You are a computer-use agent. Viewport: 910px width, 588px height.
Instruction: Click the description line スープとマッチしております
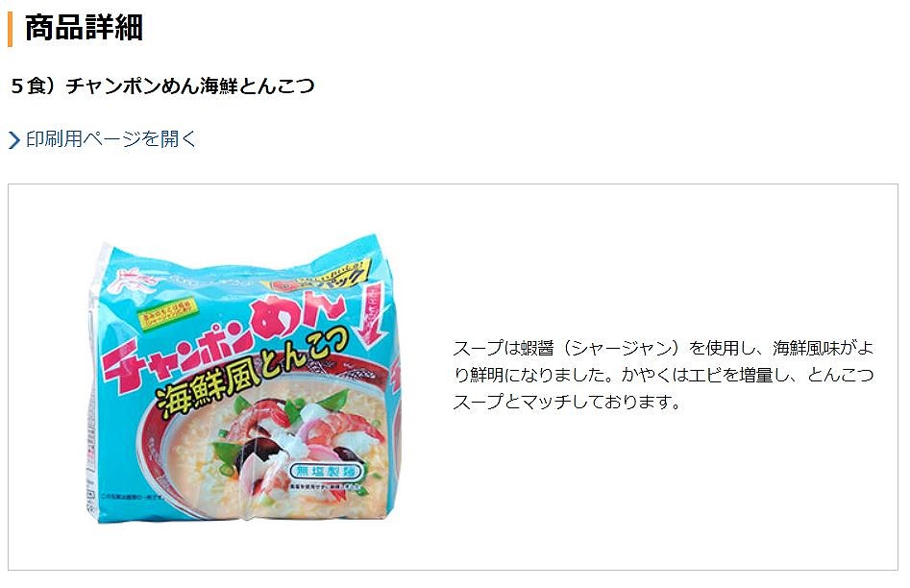coord(566,402)
